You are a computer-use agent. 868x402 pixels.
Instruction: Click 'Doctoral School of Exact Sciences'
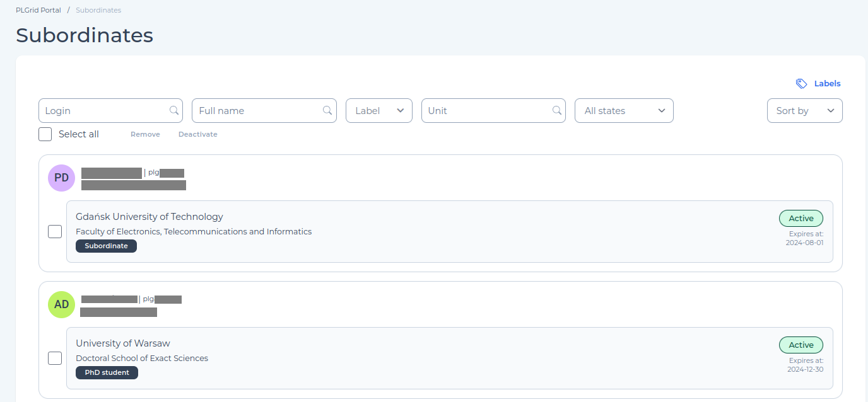[x=142, y=358]
